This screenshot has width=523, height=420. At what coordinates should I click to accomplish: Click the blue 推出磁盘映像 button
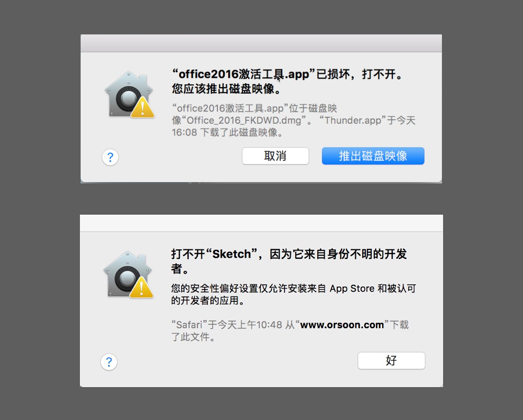point(373,156)
